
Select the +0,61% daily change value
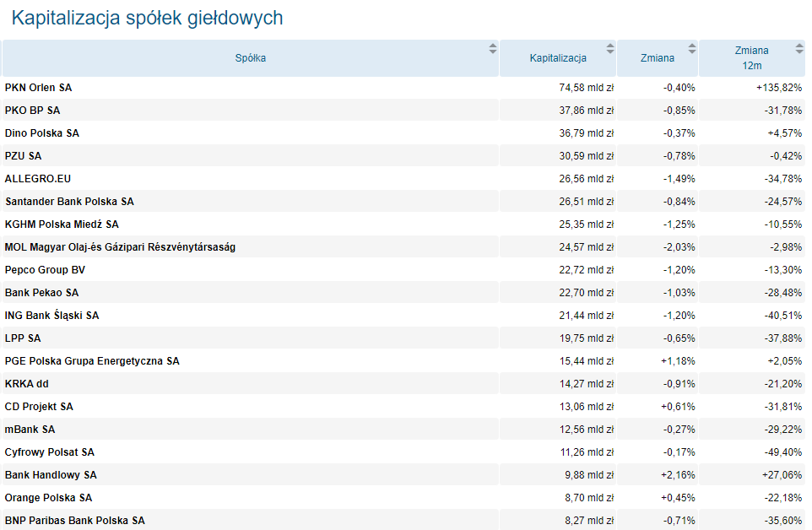click(678, 406)
